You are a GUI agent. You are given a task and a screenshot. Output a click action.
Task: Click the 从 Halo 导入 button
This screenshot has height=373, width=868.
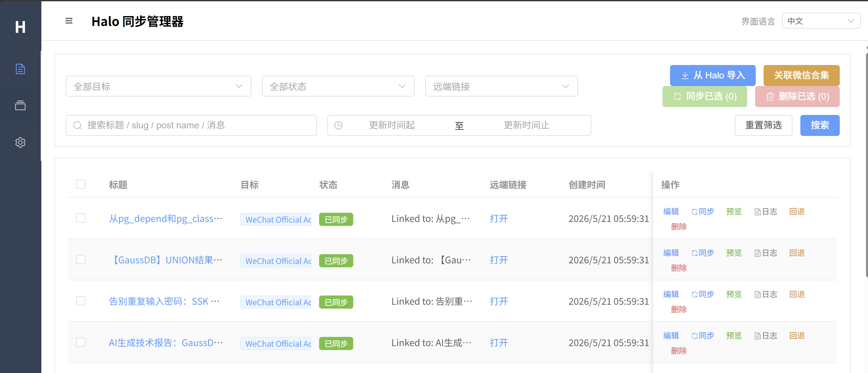713,76
